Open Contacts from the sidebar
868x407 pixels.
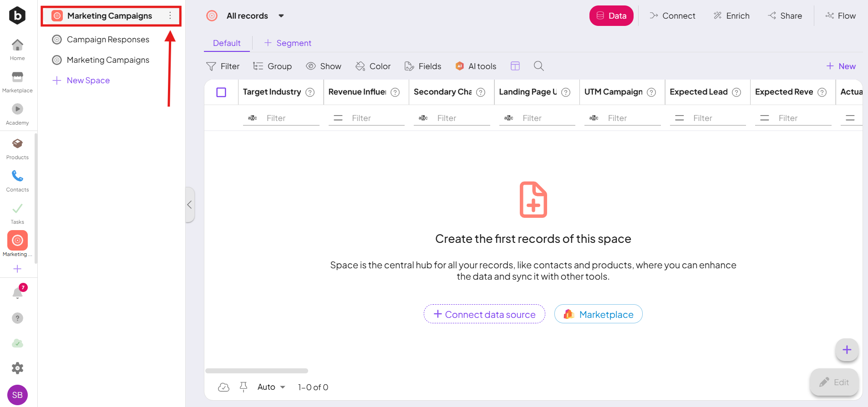pyautogui.click(x=17, y=181)
